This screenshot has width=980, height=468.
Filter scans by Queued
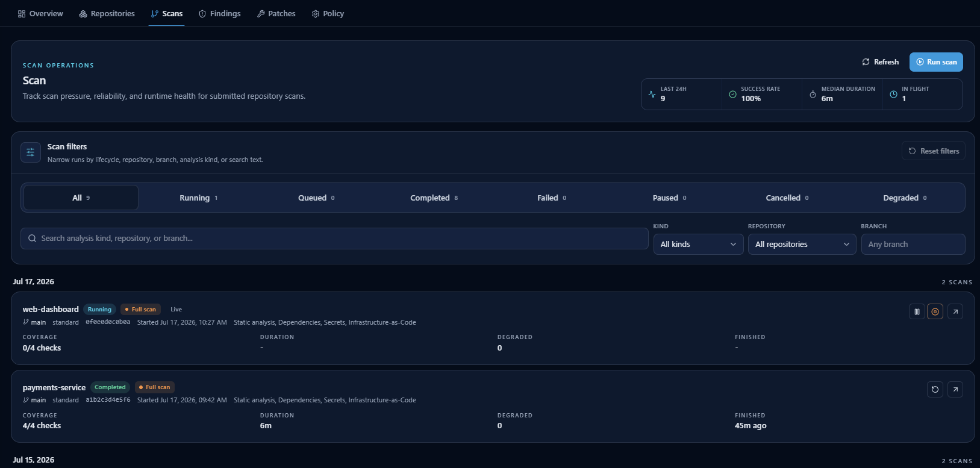click(316, 198)
